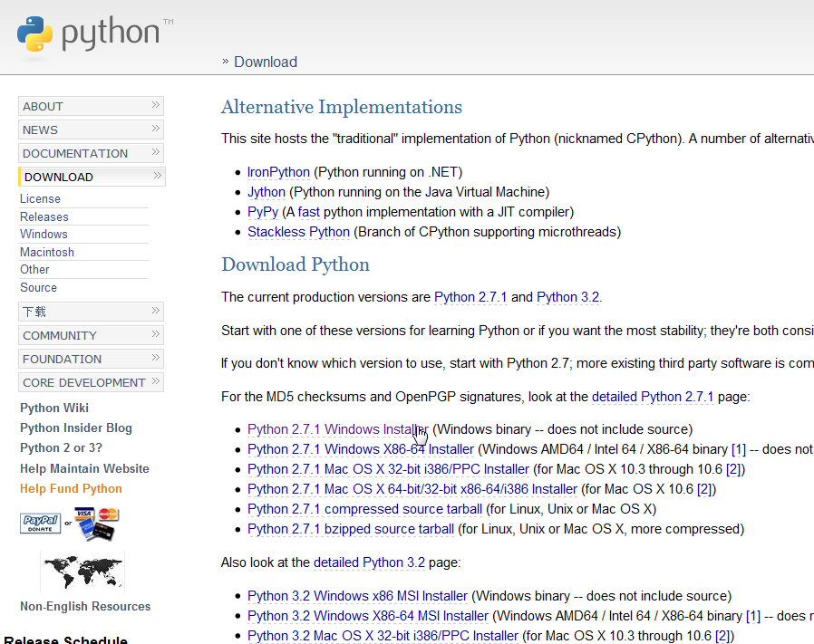Visit the Python Wiki link
The height and width of the screenshot is (644, 814).
click(x=54, y=408)
